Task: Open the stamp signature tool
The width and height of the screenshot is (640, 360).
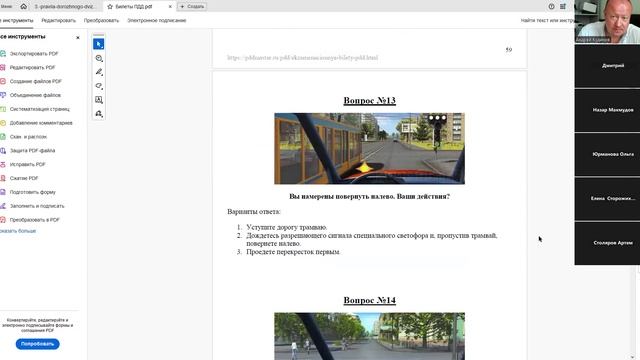Action: click(99, 114)
